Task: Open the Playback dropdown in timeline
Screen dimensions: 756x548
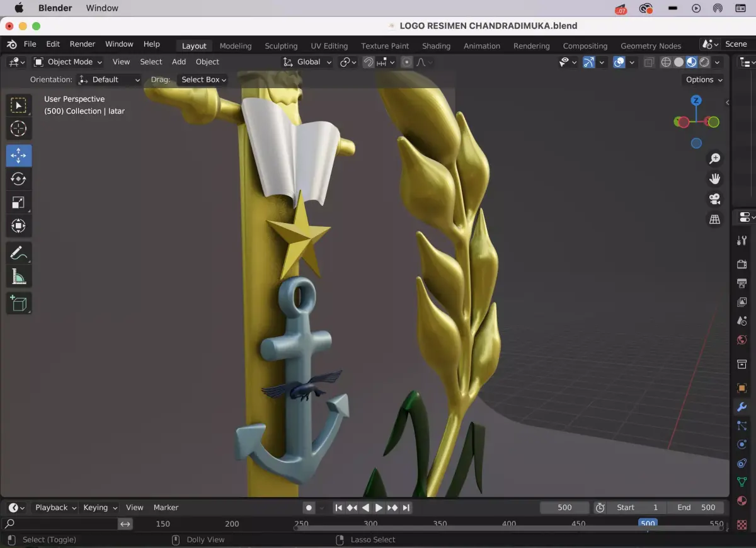Action: (55, 508)
